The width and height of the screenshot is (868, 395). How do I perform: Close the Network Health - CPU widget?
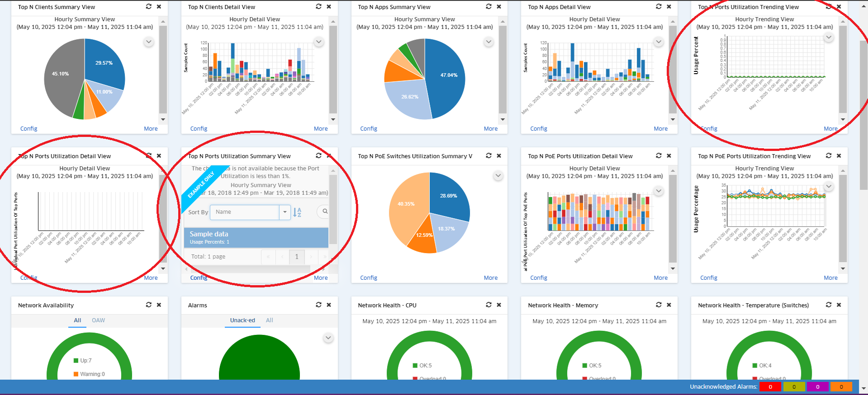point(499,305)
